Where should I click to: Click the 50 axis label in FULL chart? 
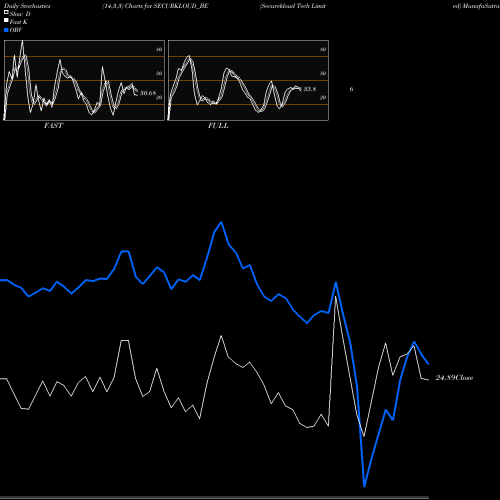coord(323,73)
